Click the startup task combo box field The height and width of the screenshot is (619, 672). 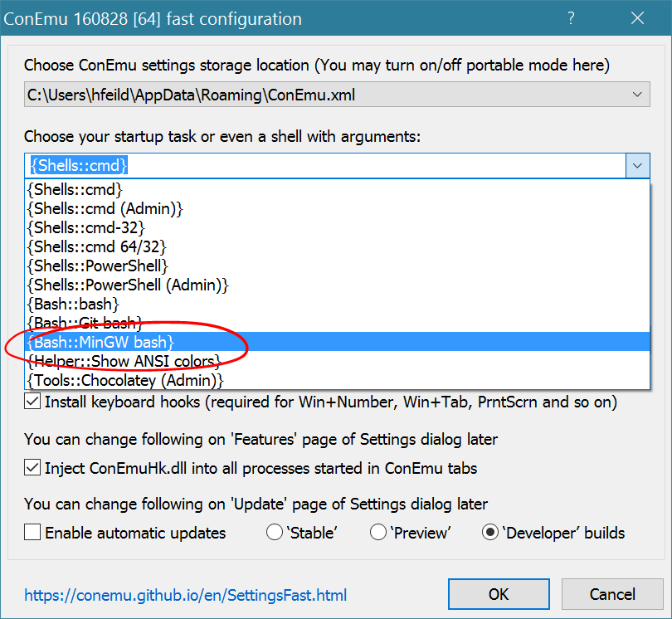point(324,166)
